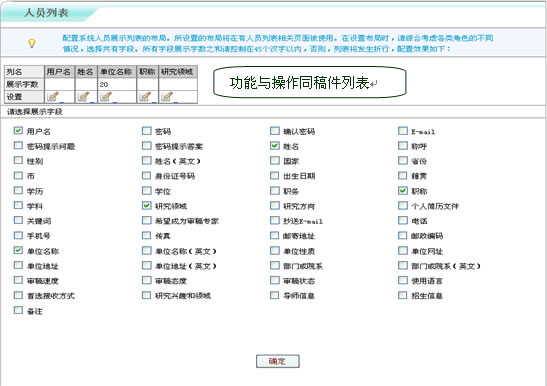This screenshot has width=547, height=386.
Task: Click the 单位名称 display count cell showing 20
Action: pyautogui.click(x=117, y=84)
